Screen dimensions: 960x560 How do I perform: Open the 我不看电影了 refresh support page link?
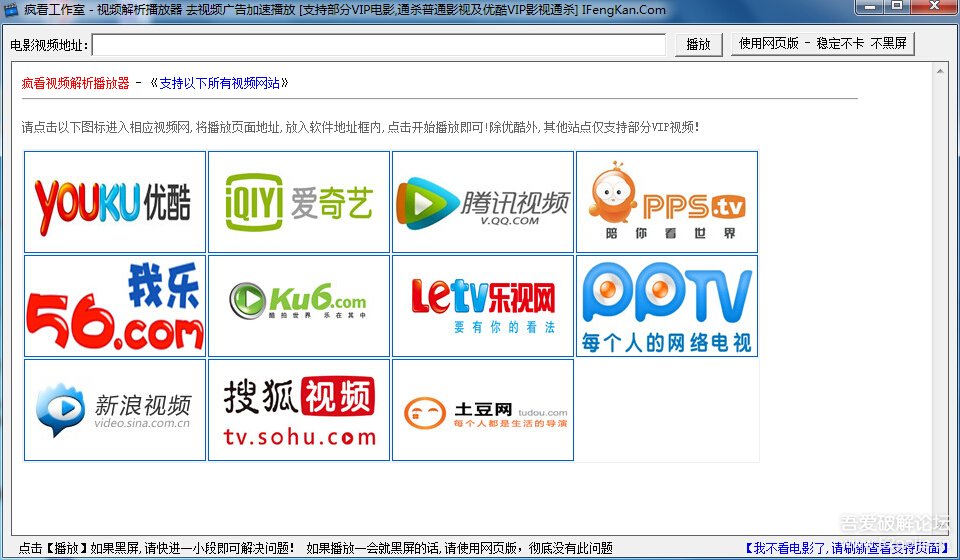coord(847,548)
